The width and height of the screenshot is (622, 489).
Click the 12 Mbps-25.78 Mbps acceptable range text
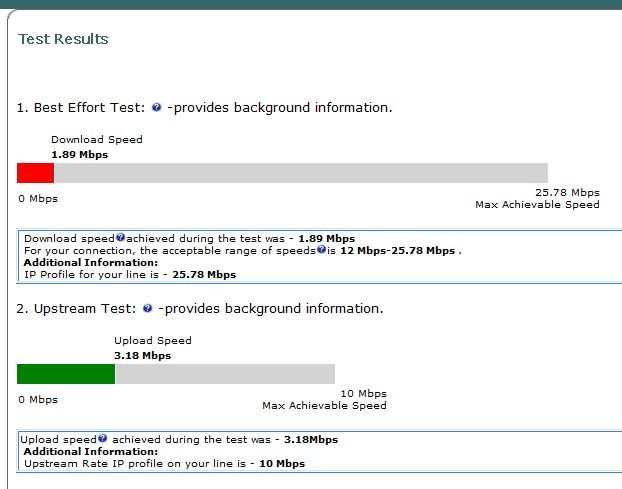(397, 251)
